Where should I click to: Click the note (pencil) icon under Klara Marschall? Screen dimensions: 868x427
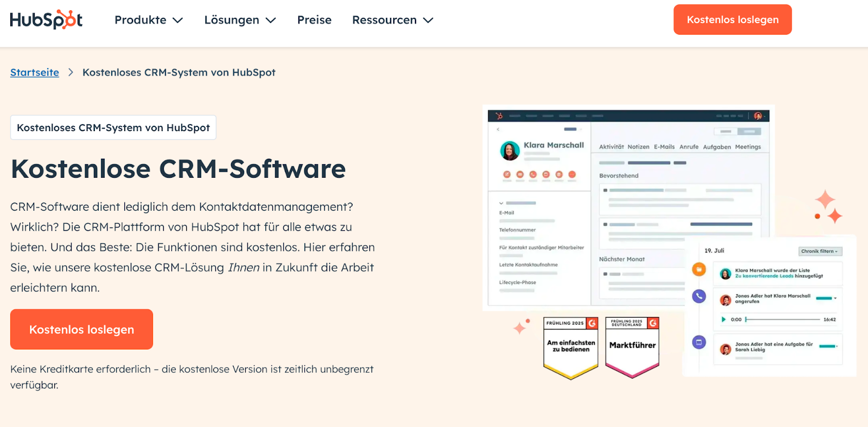click(x=507, y=174)
